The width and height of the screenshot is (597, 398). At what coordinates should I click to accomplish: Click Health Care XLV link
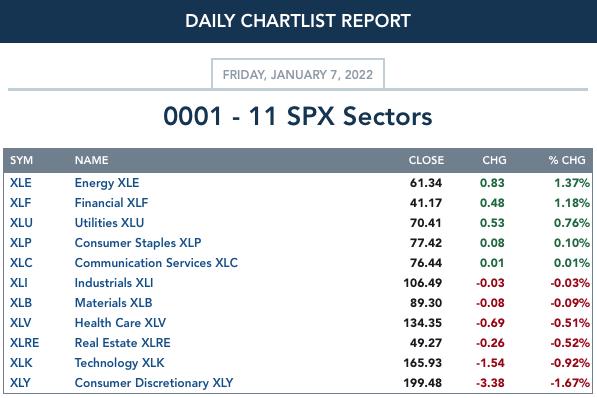(x=120, y=323)
